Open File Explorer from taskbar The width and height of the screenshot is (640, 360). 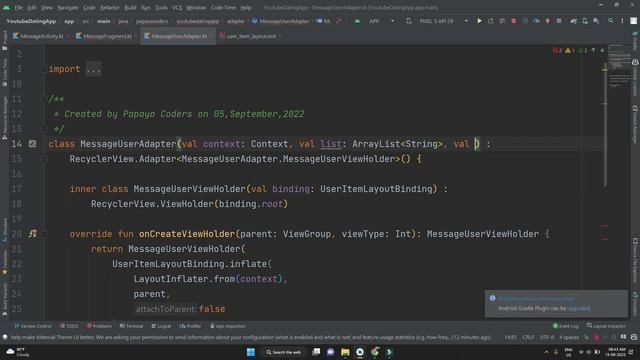coord(345,352)
